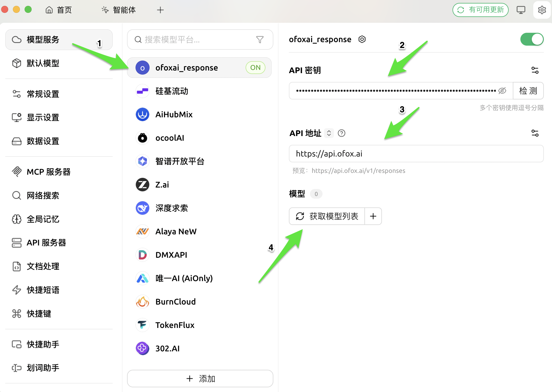Image resolution: width=552 pixels, height=392 pixels.
Task: Open the settings gear icon
Action: [542, 10]
